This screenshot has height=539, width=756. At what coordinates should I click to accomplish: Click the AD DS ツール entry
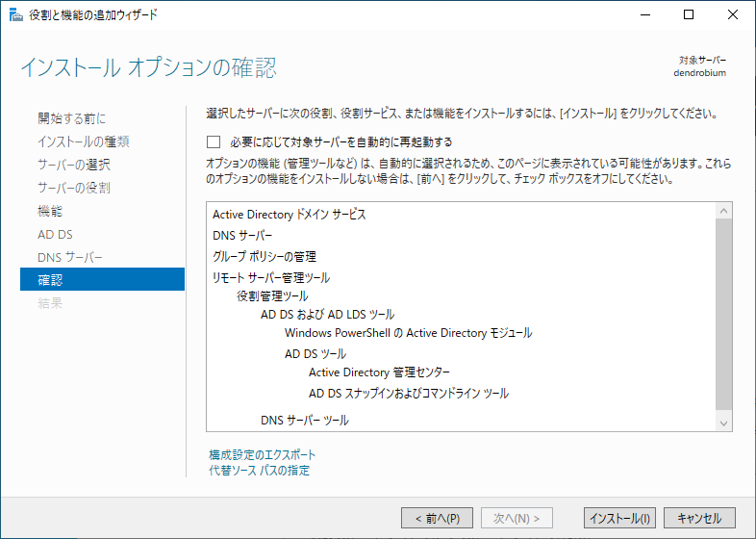315,353
